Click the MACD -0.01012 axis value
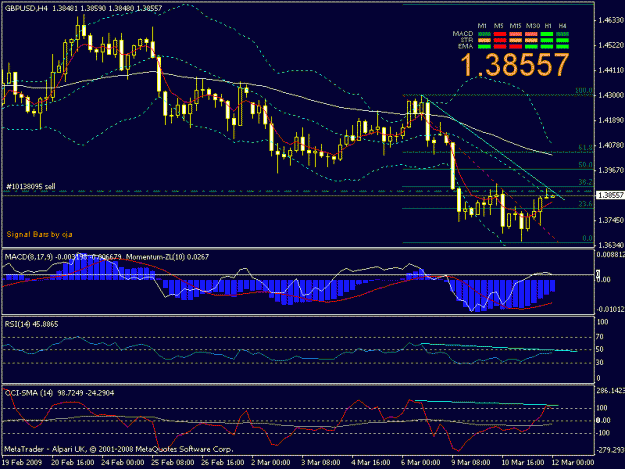The height and width of the screenshot is (469, 625). click(610, 309)
